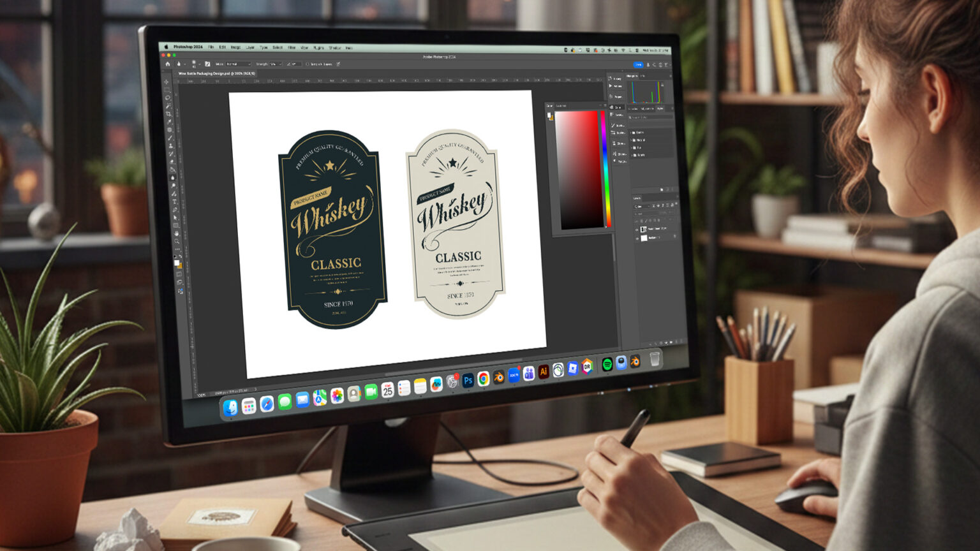
Task: Hide the top layer with the eye icon
Action: 637,229
